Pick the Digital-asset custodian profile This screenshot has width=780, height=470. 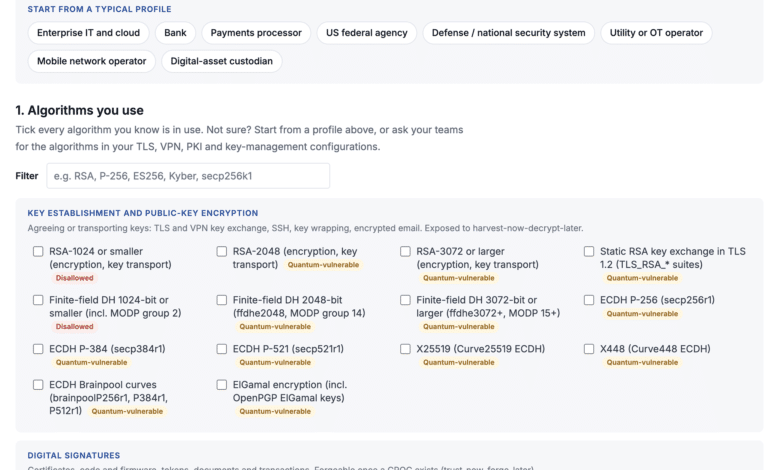[x=221, y=61]
